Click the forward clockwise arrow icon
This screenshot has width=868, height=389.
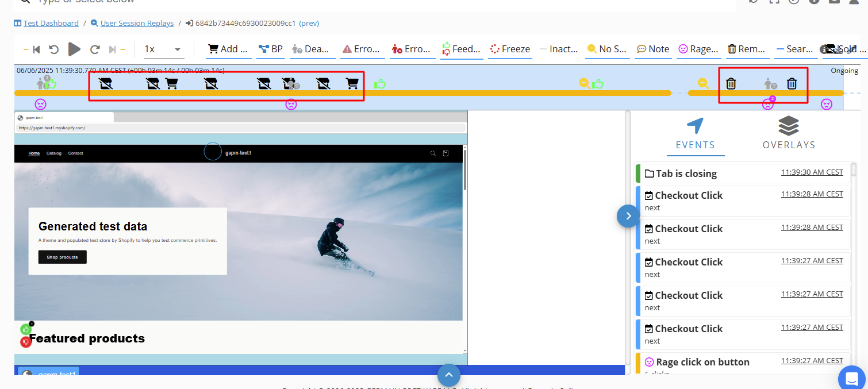pyautogui.click(x=95, y=49)
